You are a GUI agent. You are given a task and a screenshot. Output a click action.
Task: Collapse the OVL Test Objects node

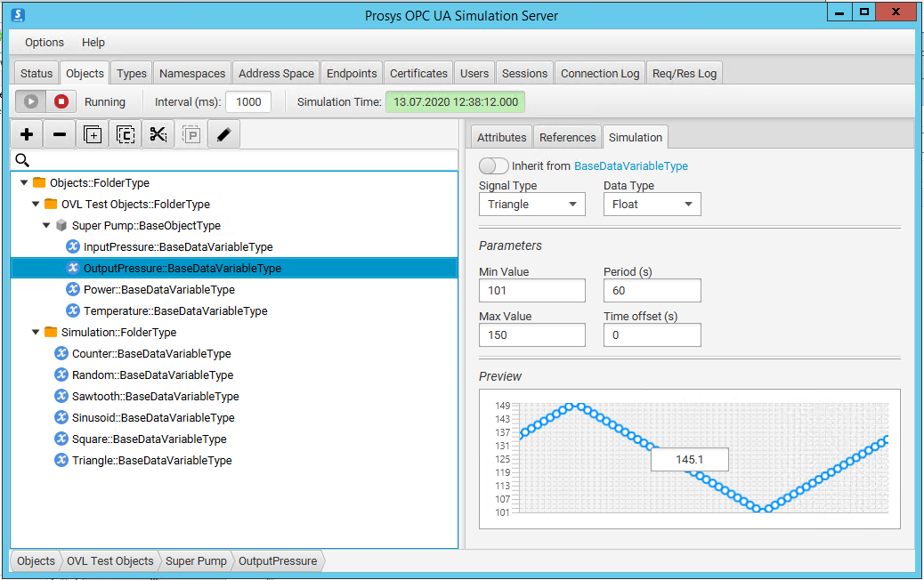(x=36, y=204)
